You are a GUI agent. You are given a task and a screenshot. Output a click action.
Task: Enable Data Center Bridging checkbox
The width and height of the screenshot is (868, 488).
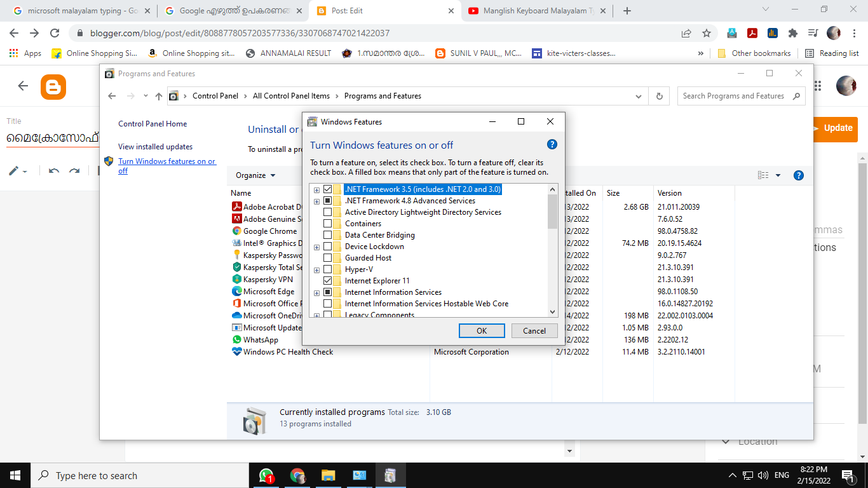coord(327,235)
